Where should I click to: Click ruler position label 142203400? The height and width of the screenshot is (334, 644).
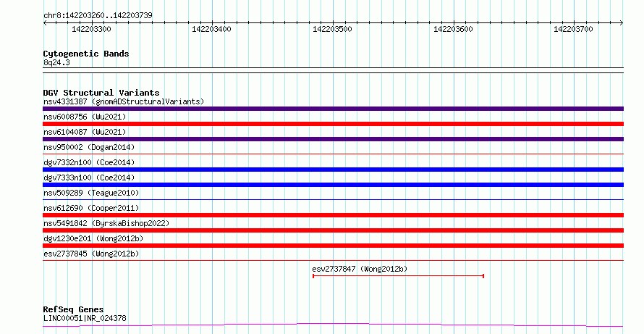211,29
